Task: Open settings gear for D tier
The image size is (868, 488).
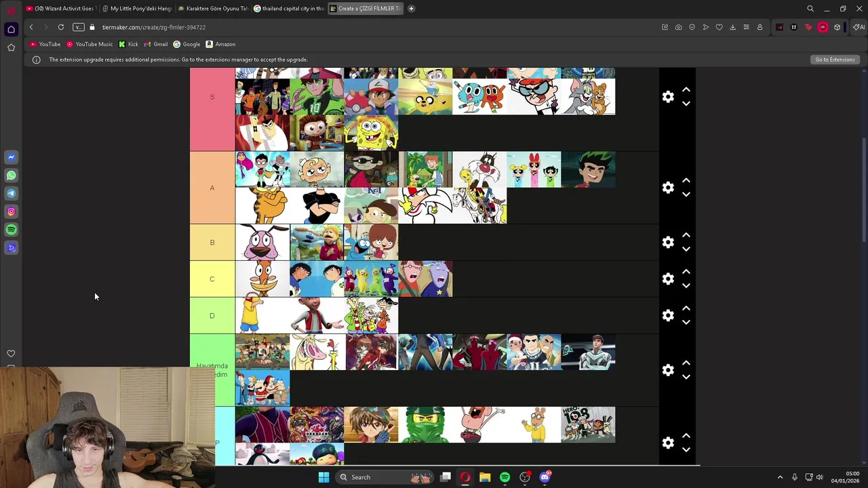Action: 668,316
